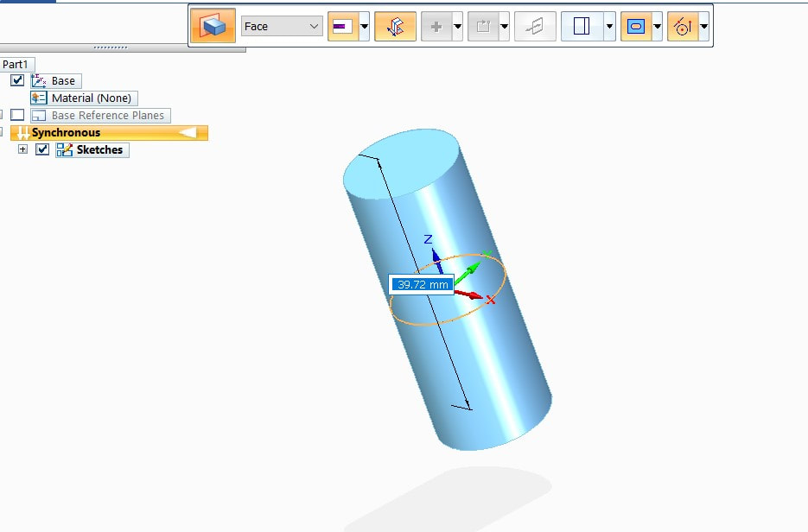
Task: Uncheck the Base visibility checkbox
Action: point(18,80)
